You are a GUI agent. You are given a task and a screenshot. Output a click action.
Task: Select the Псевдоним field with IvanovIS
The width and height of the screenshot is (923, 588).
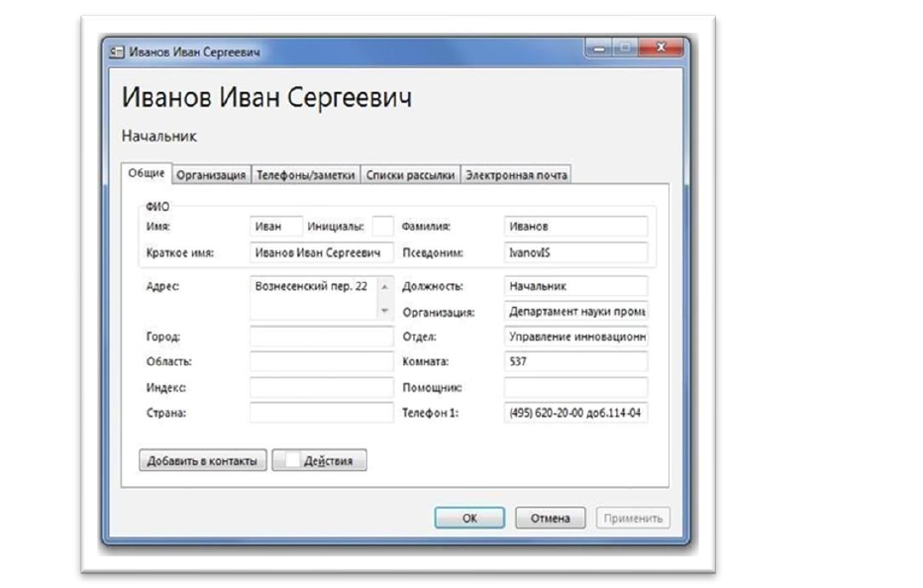[574, 252]
